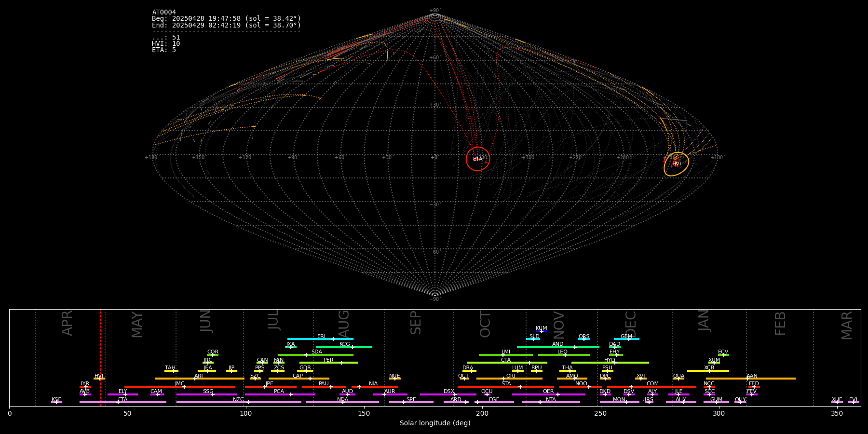
Task: Click the MAR month label
Action: pos(847,325)
